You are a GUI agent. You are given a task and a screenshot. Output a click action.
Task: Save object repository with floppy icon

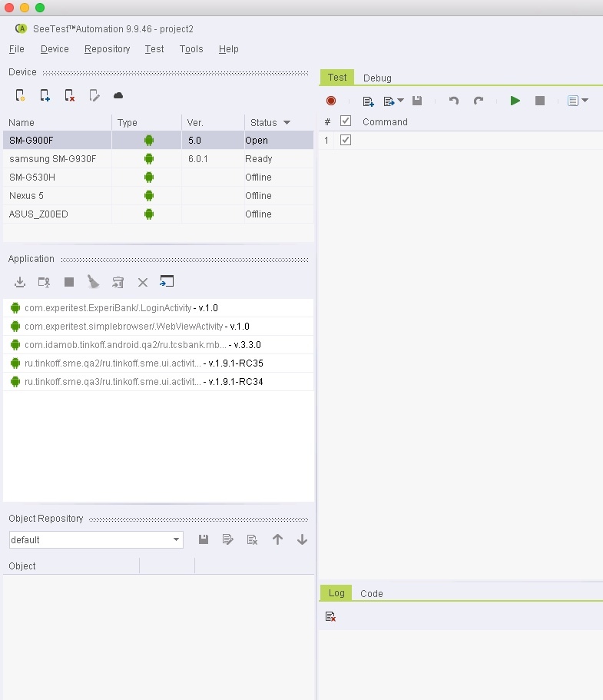pyautogui.click(x=204, y=539)
